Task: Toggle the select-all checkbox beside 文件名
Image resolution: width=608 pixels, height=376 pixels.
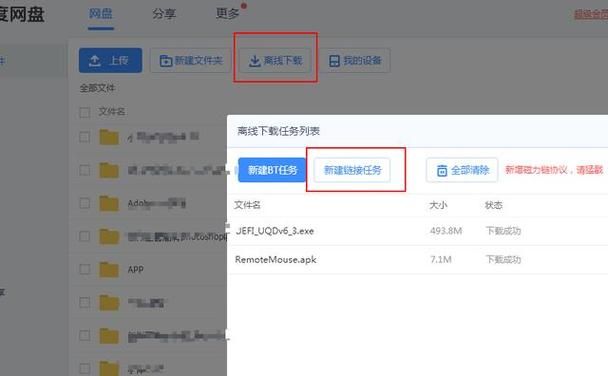Action: [85, 112]
